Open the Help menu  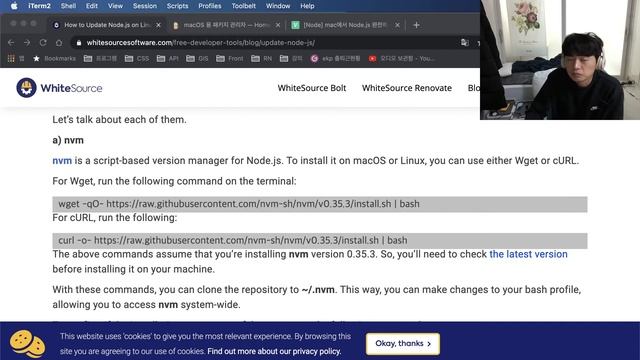(307, 6)
